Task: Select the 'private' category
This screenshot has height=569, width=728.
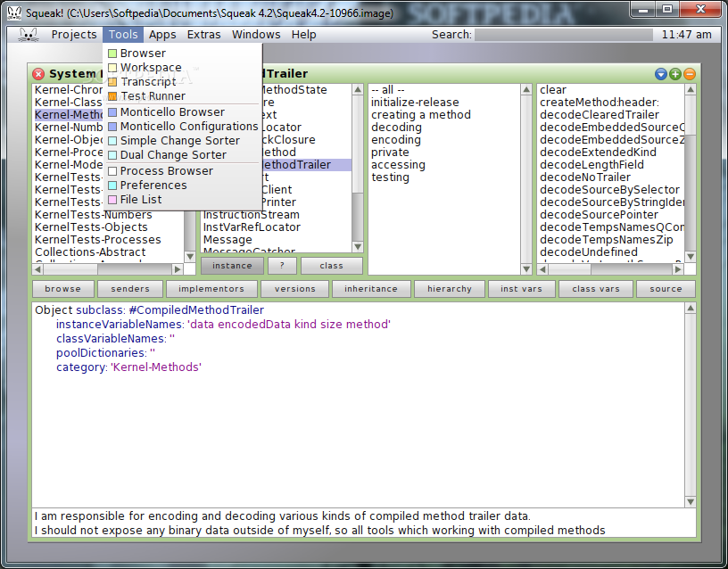Action: click(x=390, y=153)
